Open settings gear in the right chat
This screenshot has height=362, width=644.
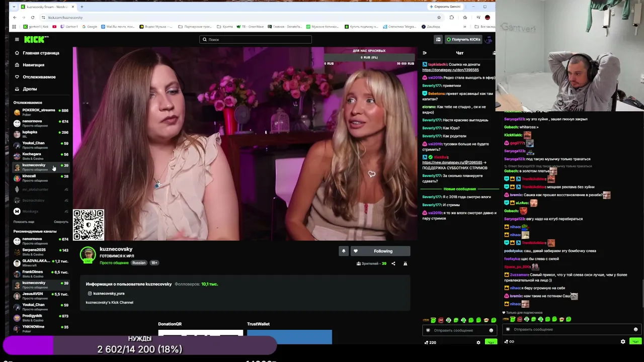tap(623, 341)
